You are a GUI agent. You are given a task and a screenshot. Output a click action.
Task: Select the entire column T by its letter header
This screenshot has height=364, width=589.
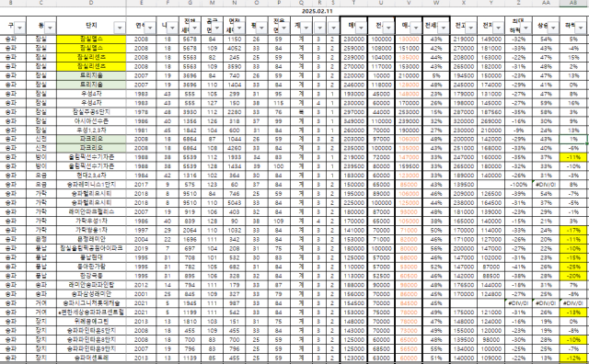click(353, 3)
